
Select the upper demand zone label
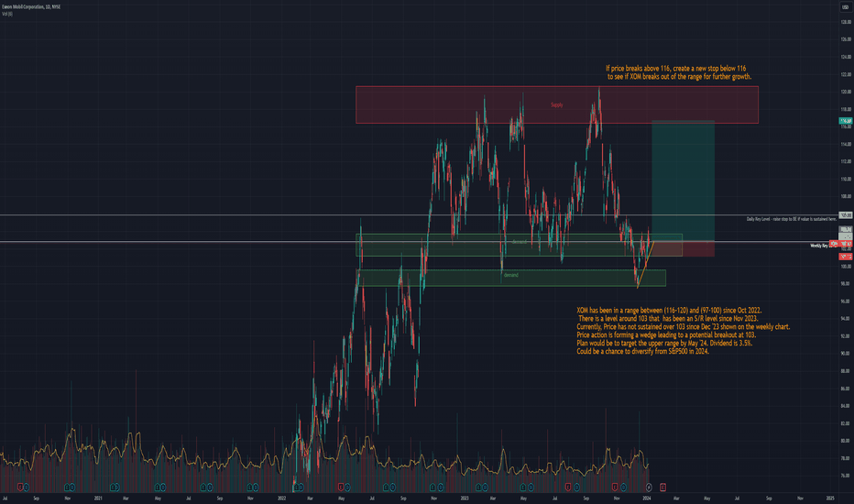pyautogui.click(x=519, y=241)
